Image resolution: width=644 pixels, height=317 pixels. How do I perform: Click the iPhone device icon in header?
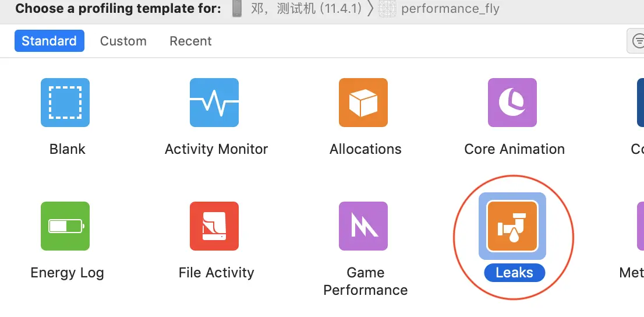[x=236, y=9]
